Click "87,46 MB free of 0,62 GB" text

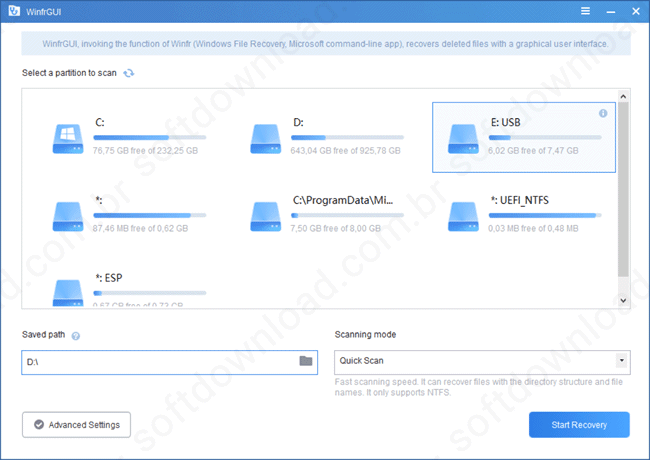coord(140,228)
